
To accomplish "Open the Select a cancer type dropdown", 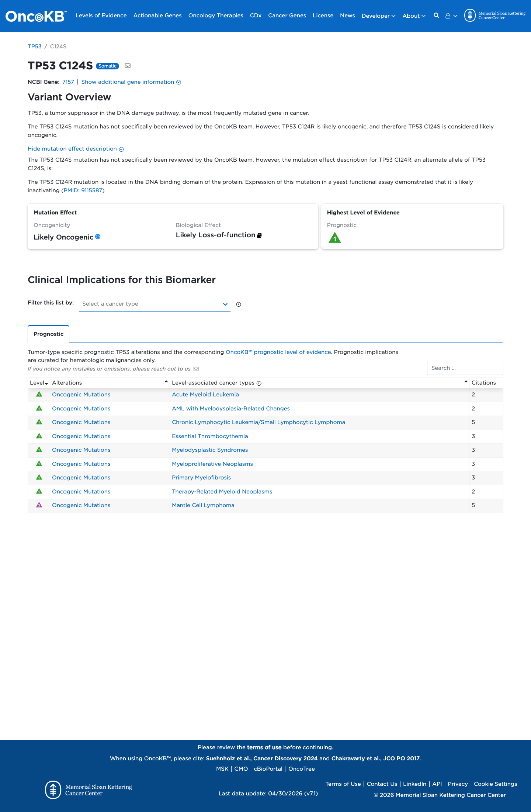I will 155,304.
